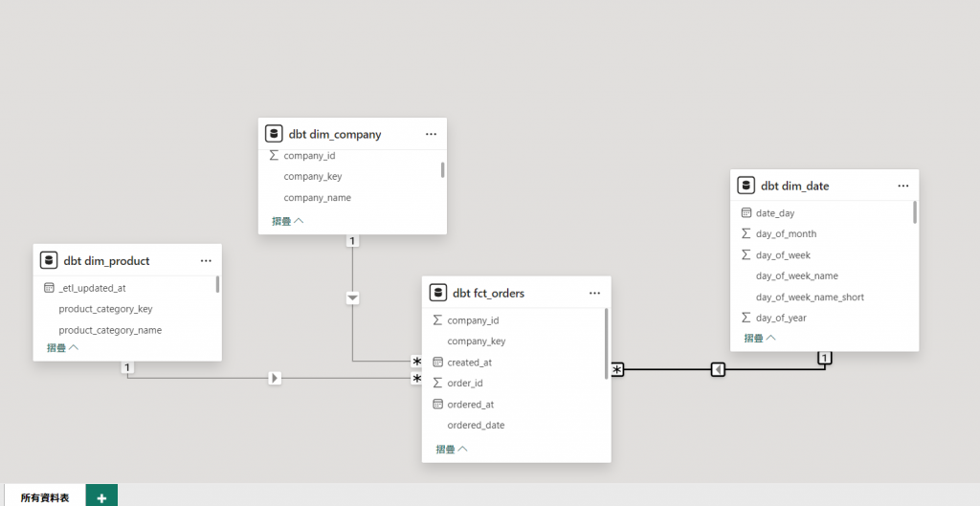Select the company_name field in dim_company
Viewport: 980px width, 506px height.
coord(317,198)
